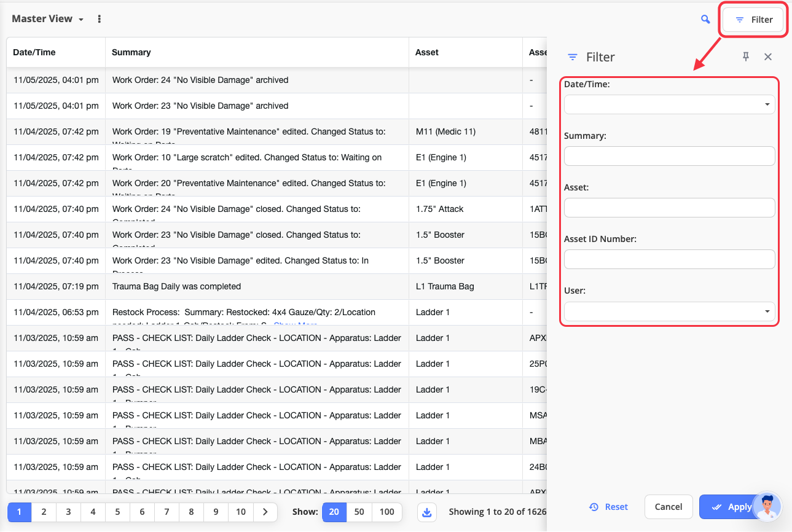Click Showing 1 to 20 count text
Screen dimensions: 792x532
pyautogui.click(x=497, y=512)
